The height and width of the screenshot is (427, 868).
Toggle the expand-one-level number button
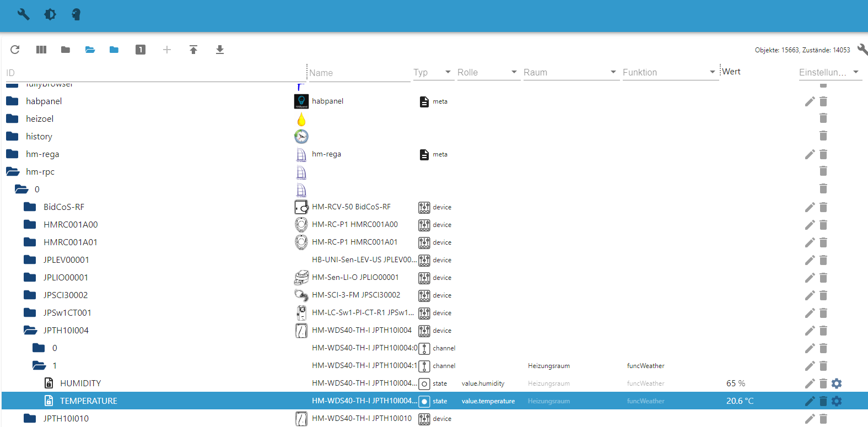(141, 50)
